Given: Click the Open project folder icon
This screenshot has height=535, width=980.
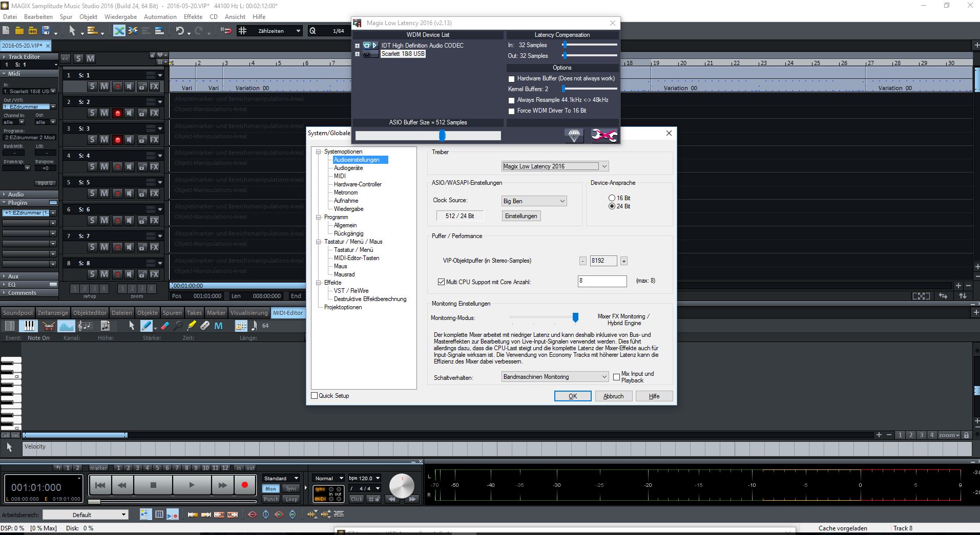Looking at the screenshot, I should pos(19,31).
